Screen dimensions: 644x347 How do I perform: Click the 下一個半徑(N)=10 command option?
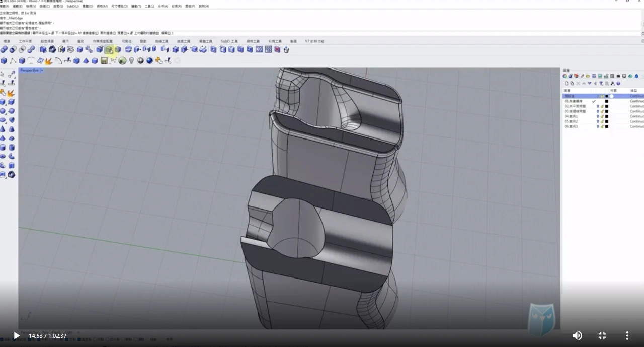click(x=68, y=33)
